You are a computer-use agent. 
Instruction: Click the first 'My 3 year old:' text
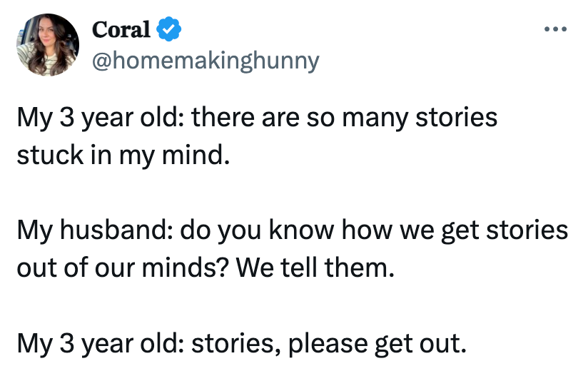coord(101,117)
